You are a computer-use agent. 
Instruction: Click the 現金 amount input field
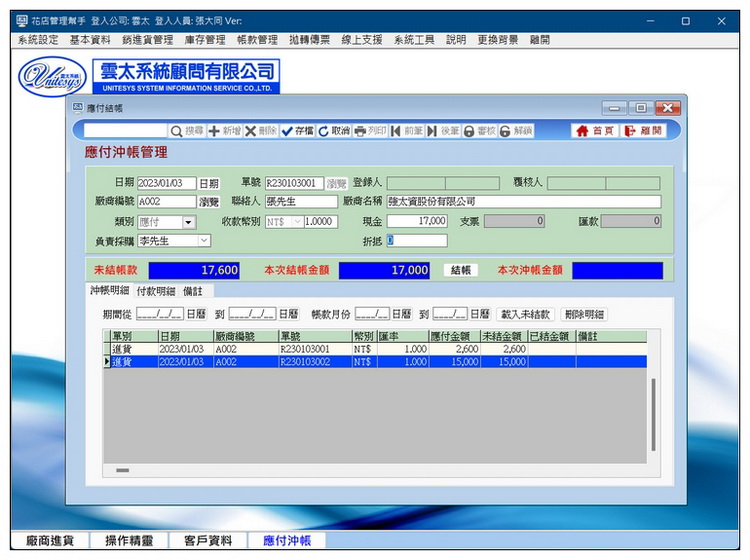417,222
